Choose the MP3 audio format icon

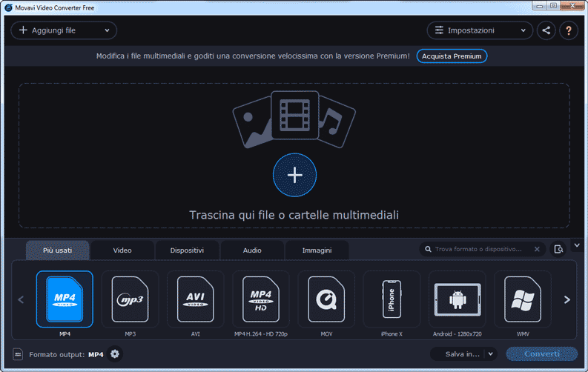tap(130, 299)
